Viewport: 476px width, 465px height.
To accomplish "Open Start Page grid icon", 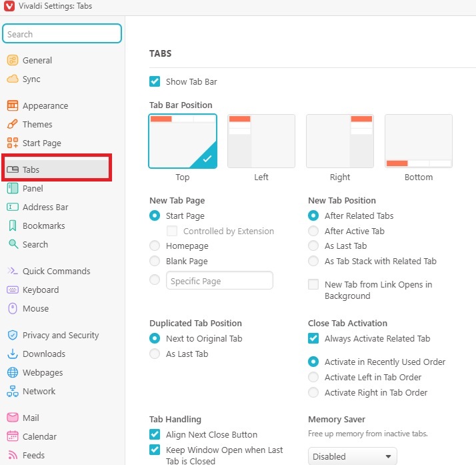I will coord(13,143).
